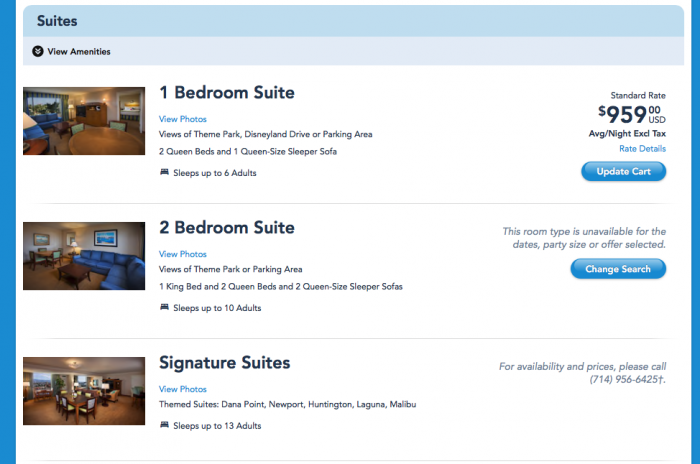Expand the View Amenities chevron icon

pos(38,51)
